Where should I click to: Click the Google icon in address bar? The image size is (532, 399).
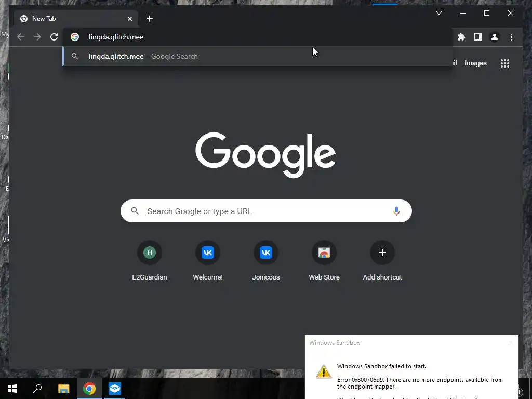(75, 37)
